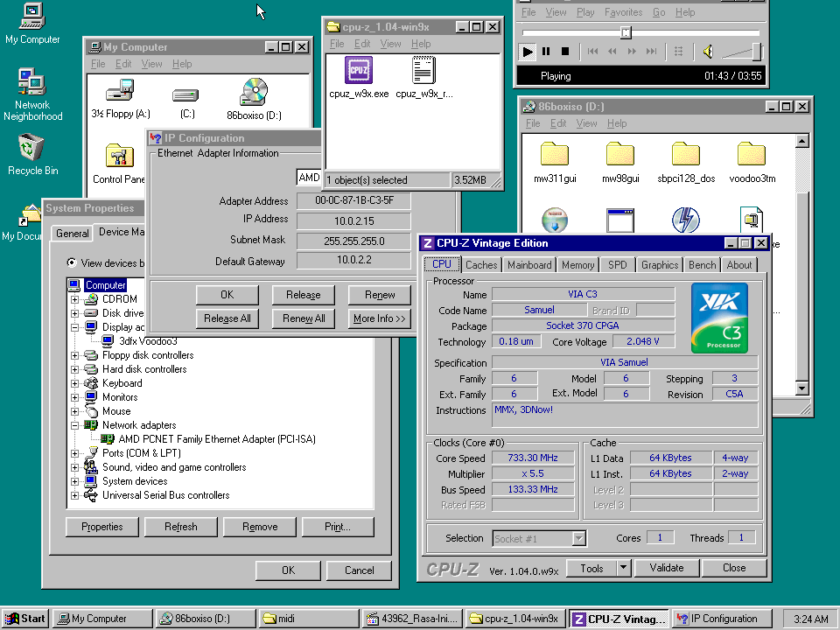Screen dimensions: 840x630
Task: Open Network Neighborhood on the desktop
Action: point(32,83)
